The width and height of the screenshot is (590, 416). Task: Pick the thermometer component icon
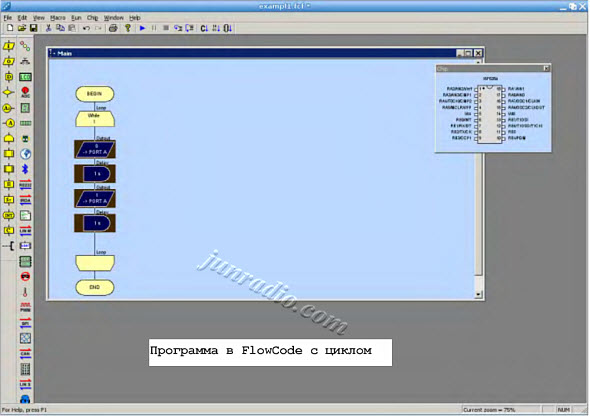(x=25, y=292)
